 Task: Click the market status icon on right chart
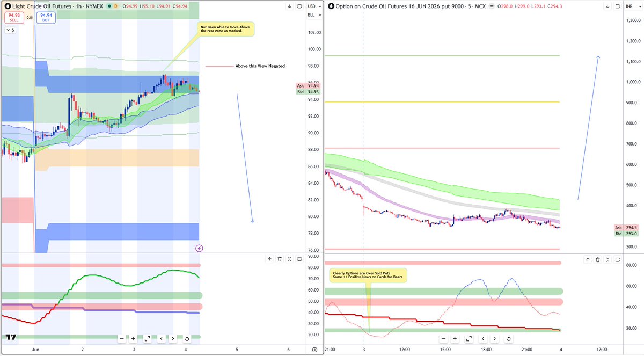point(492,6)
